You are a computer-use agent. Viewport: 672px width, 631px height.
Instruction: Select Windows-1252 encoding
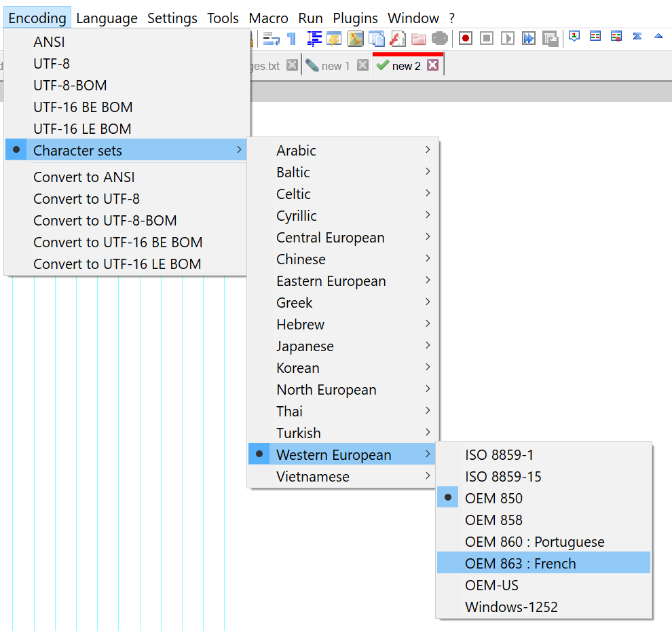coord(544,607)
